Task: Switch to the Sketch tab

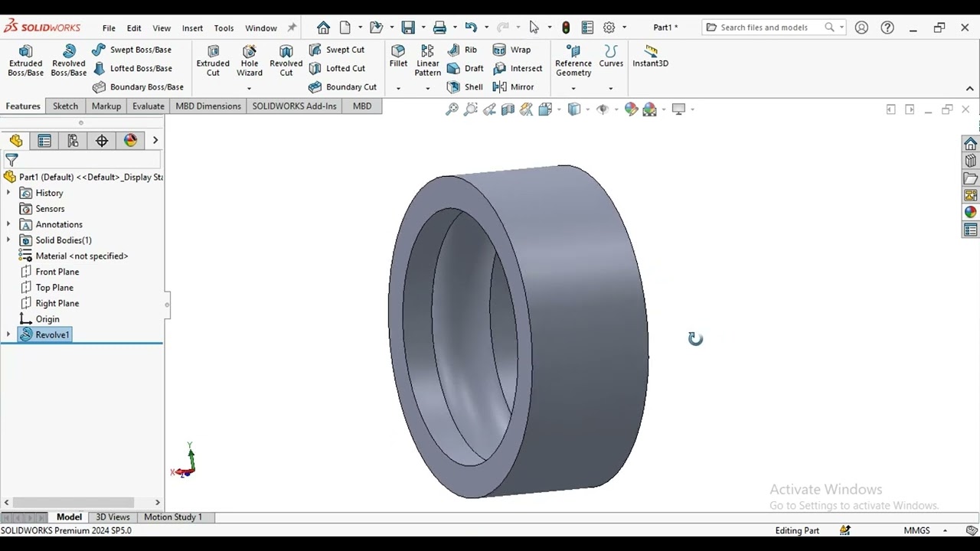Action: pos(65,106)
